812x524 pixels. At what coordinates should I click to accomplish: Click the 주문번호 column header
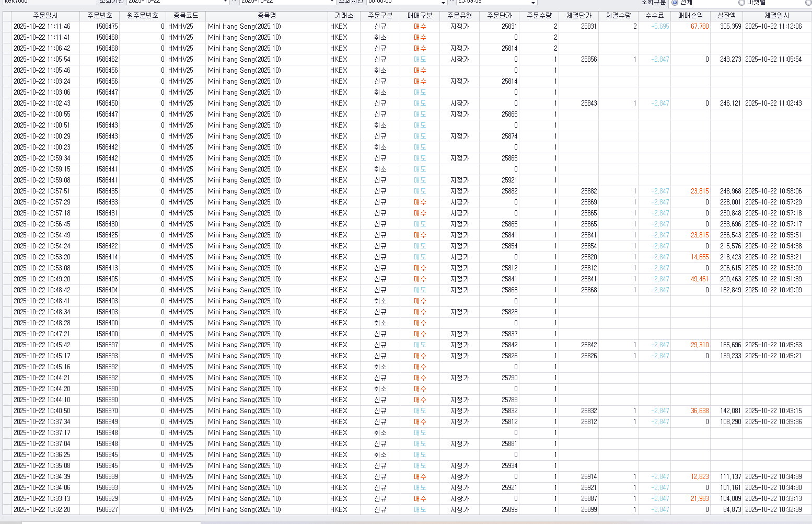point(100,16)
